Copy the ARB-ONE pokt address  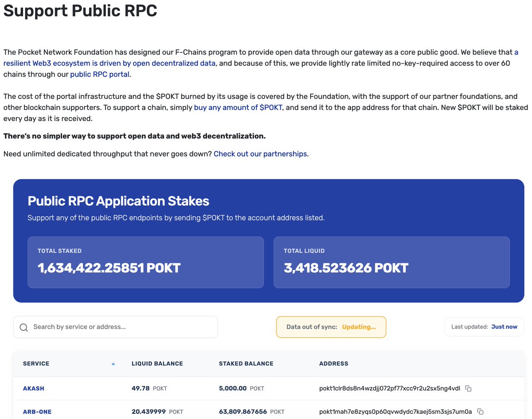tap(480, 411)
